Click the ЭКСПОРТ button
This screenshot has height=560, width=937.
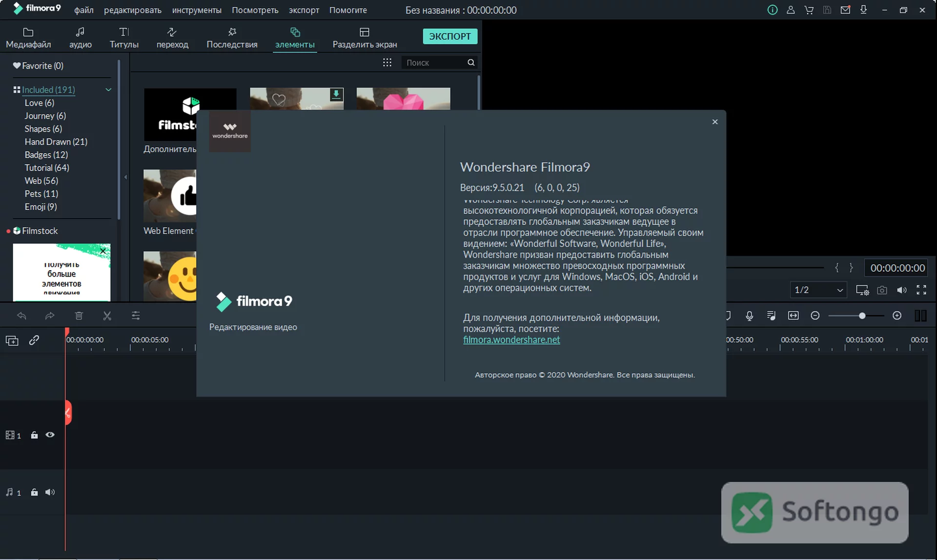pyautogui.click(x=450, y=36)
